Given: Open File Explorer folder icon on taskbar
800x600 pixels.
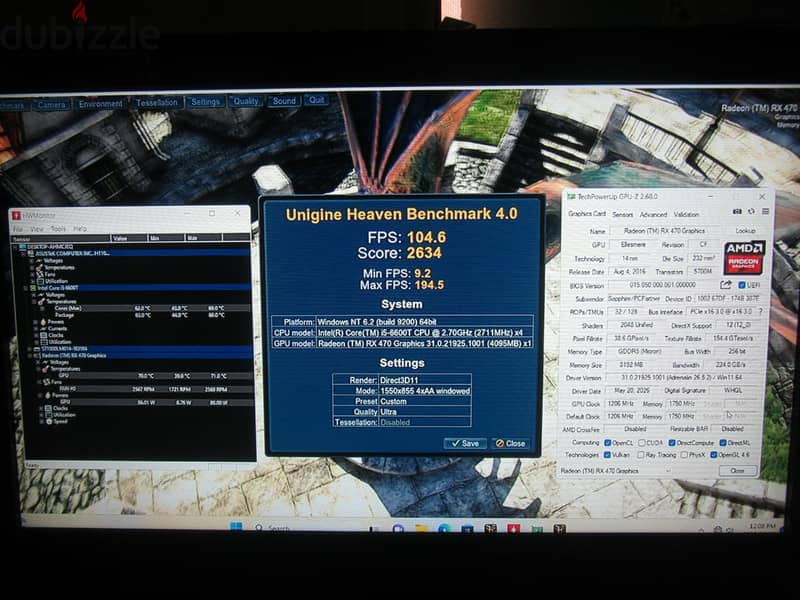Looking at the screenshot, I should pyautogui.click(x=421, y=529).
